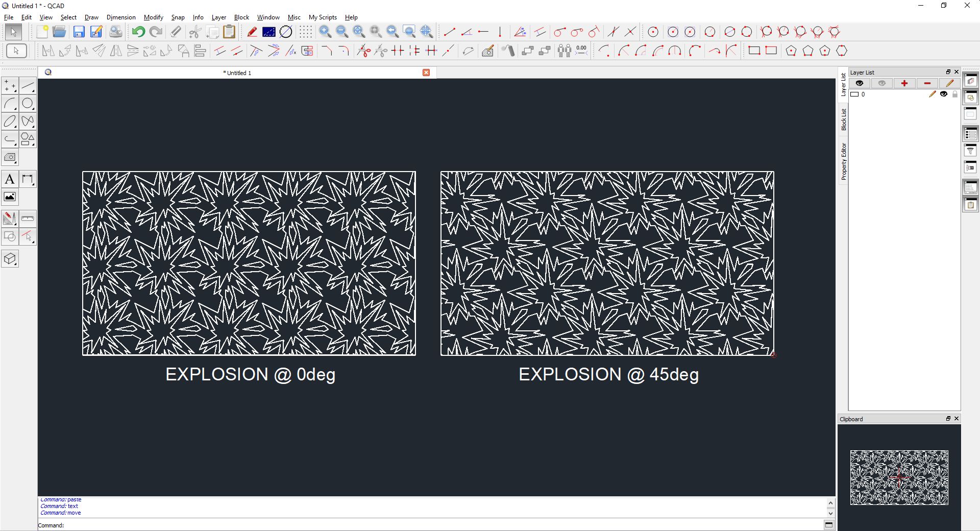Viewport: 980px width, 531px height.
Task: Click the Insert Bitmap image tool
Action: pos(10,197)
